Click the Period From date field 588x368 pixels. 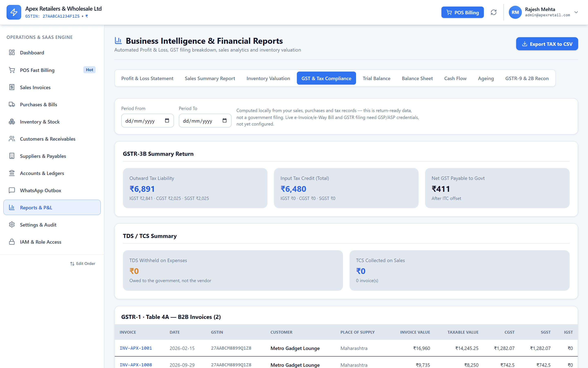(x=147, y=120)
